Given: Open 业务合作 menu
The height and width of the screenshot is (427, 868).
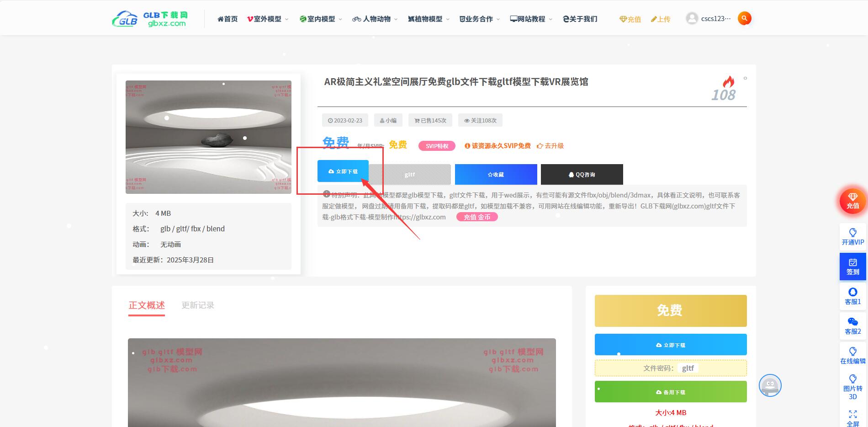Looking at the screenshot, I should click(476, 19).
